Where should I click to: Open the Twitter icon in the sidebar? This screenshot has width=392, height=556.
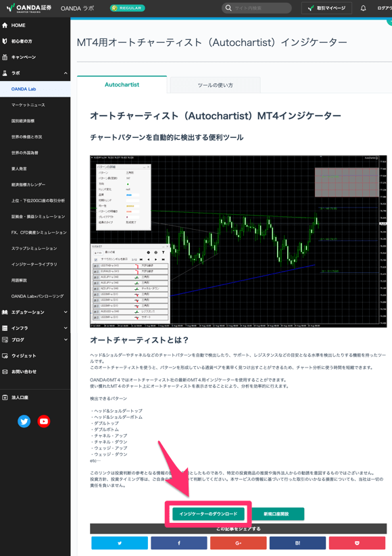pos(24,422)
